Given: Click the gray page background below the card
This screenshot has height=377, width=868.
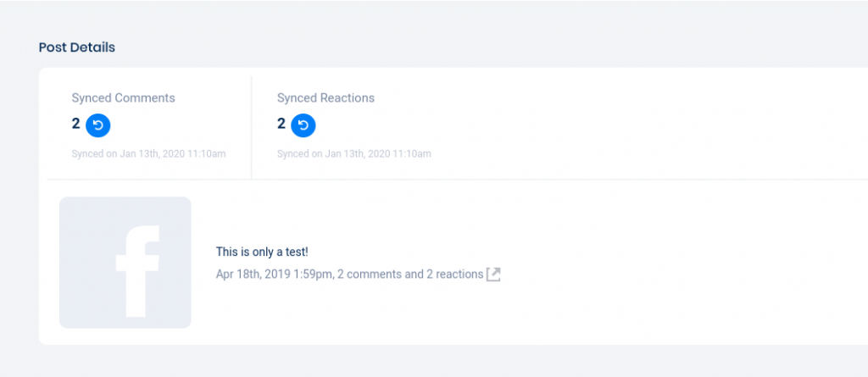Looking at the screenshot, I should coord(424,362).
